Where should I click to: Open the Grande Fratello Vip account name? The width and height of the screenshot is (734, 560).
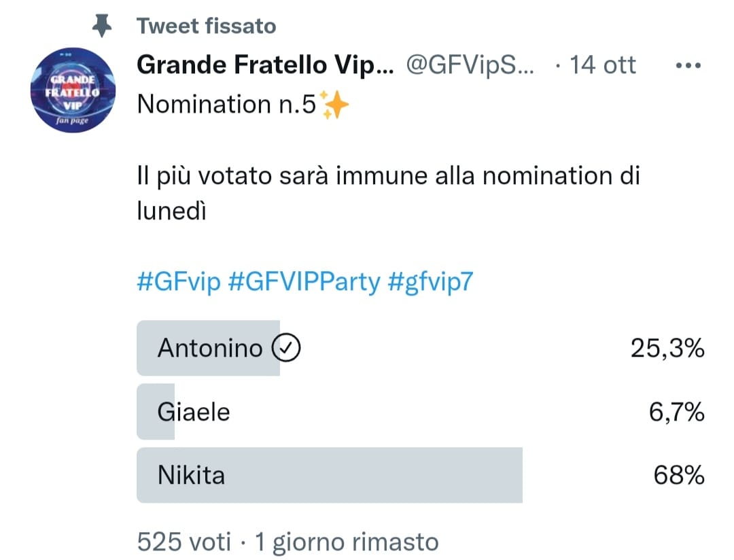pos(266,65)
